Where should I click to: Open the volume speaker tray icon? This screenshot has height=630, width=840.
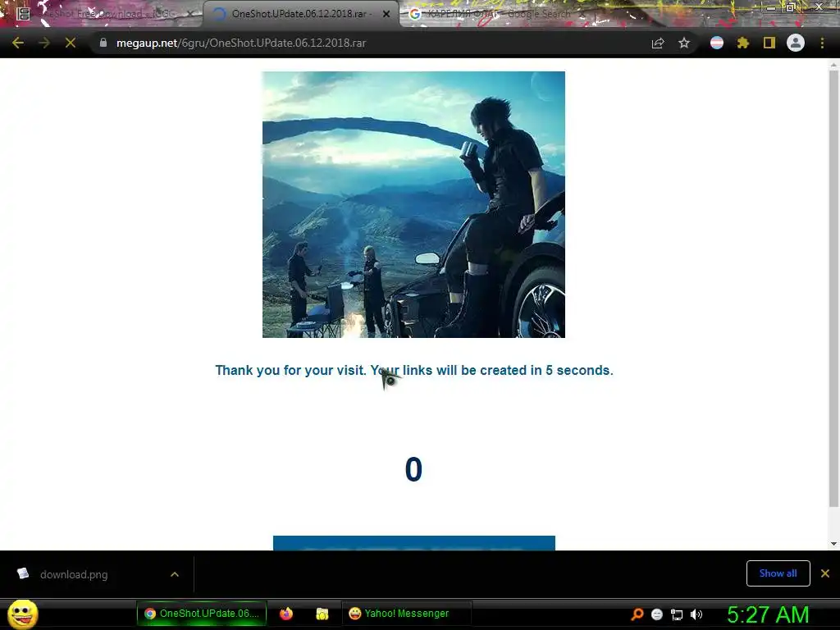pyautogui.click(x=696, y=614)
